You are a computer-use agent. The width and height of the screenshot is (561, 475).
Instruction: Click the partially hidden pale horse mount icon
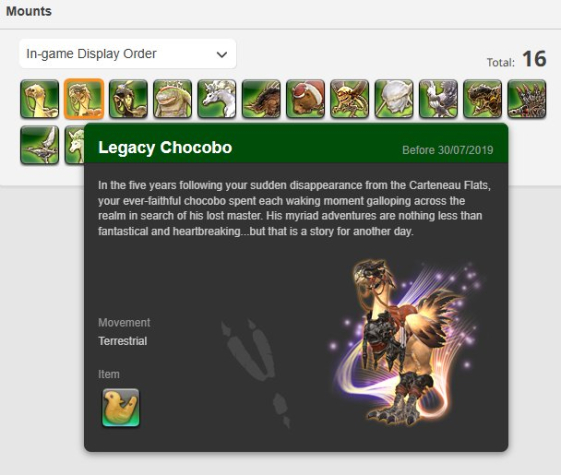(x=74, y=145)
